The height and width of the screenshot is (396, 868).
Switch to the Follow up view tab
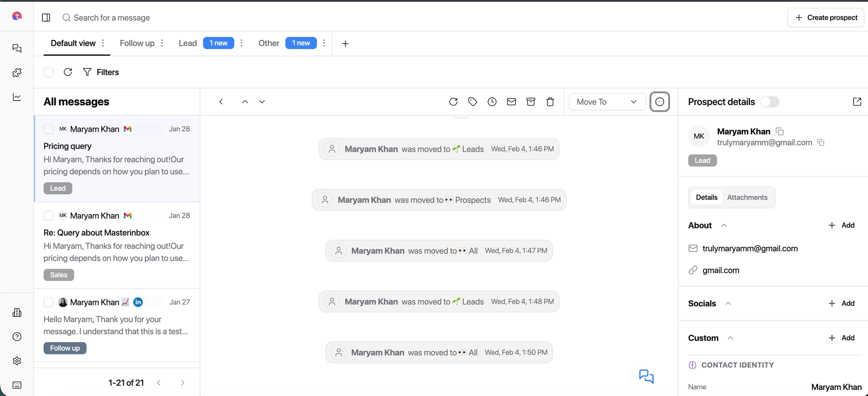pyautogui.click(x=136, y=43)
